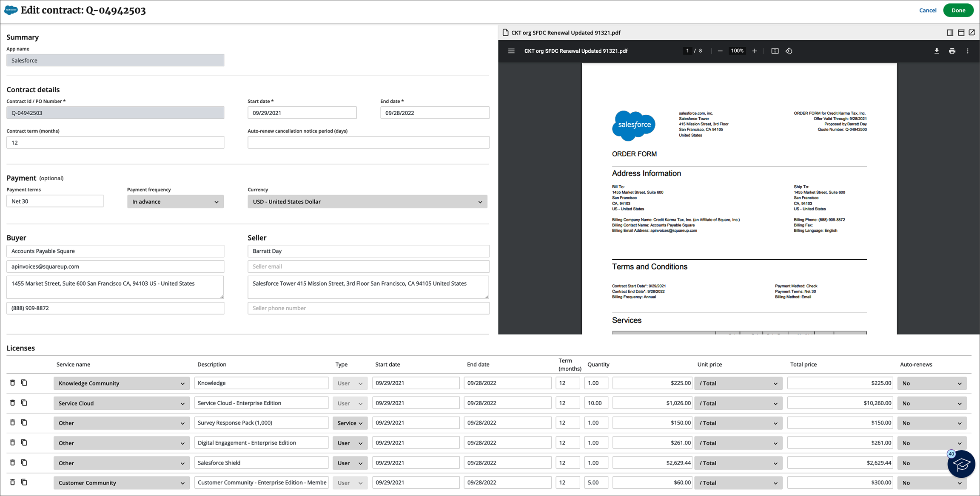Screen dimensions: 980x496
Task: Zoom in the PDF viewer
Action: [755, 51]
